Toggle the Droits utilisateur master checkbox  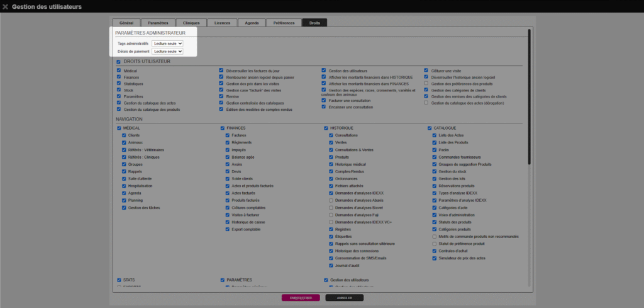(119, 62)
